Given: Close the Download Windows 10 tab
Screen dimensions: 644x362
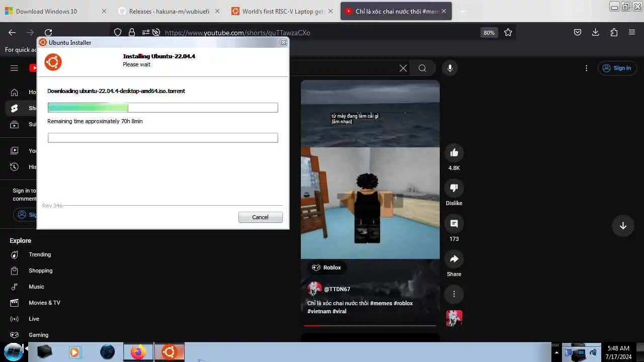Looking at the screenshot, I should click(x=104, y=11).
